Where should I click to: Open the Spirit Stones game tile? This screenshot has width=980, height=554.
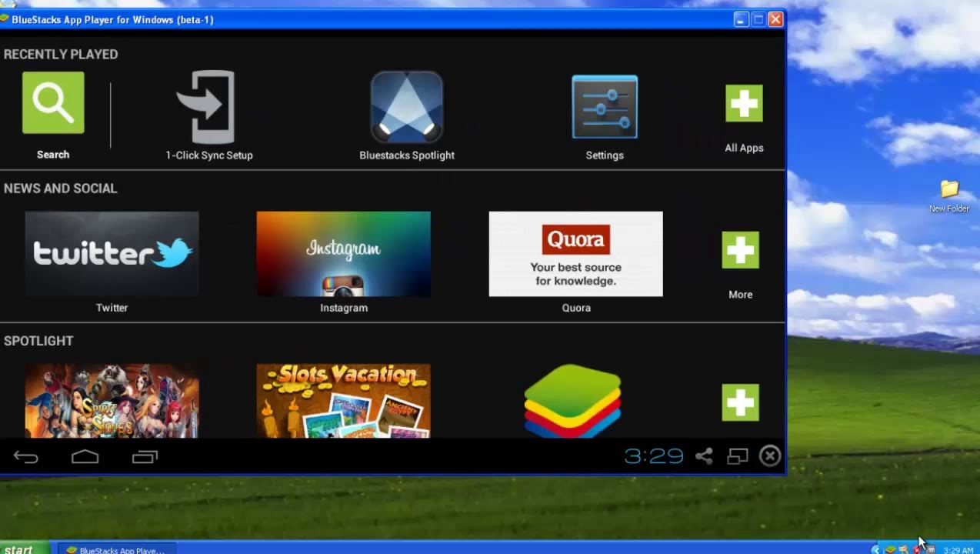click(x=112, y=401)
